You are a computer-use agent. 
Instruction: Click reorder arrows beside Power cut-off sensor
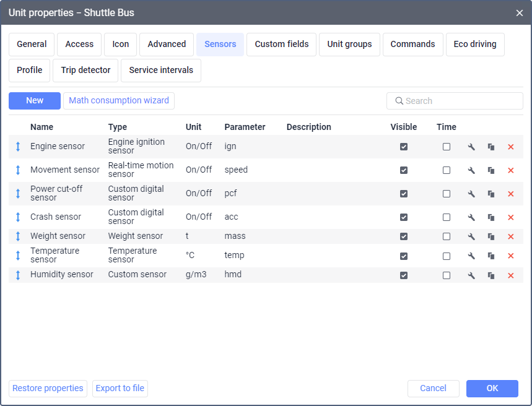(x=18, y=194)
